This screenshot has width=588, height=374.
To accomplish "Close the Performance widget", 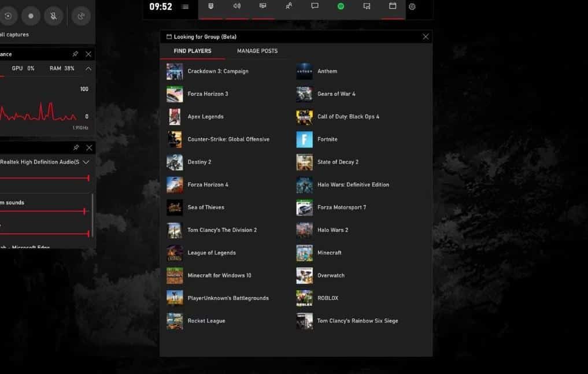I will [x=88, y=54].
